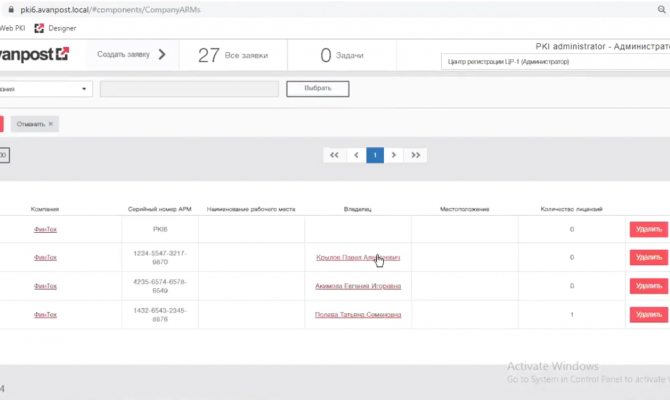The width and height of the screenshot is (670, 400).
Task: Delete the Акимова row with Удалить
Action: (649, 286)
